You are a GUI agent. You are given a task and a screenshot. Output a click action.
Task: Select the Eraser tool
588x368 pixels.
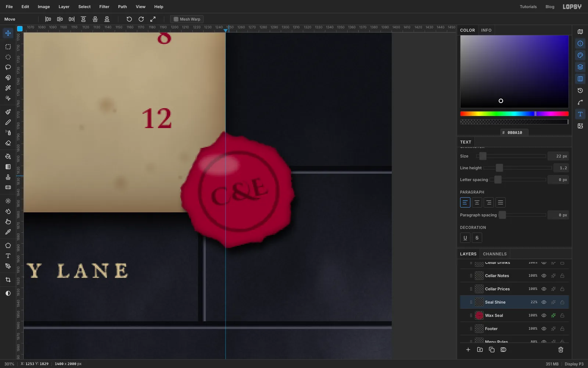point(8,143)
